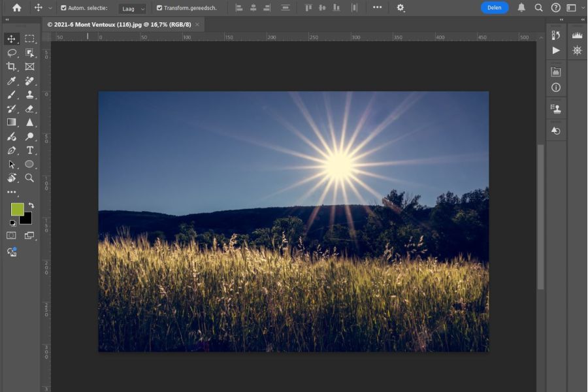Activate the Zoom magnifier tool

tap(29, 178)
